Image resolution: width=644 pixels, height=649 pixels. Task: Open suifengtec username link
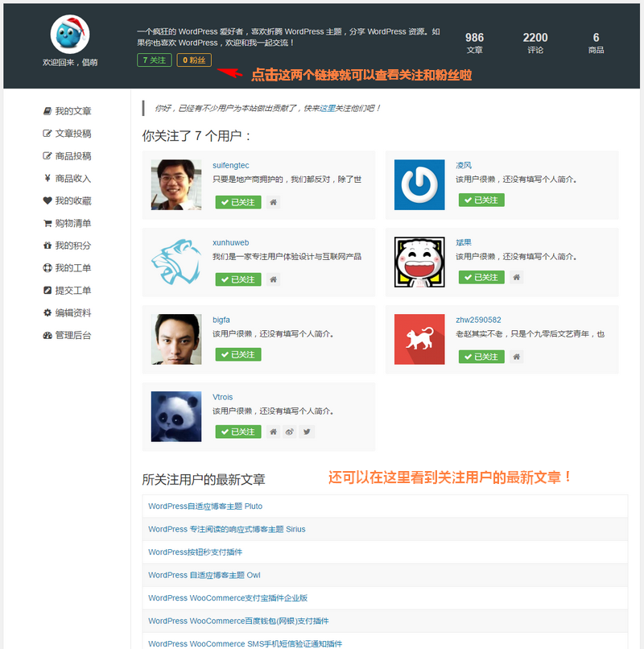coord(231,165)
